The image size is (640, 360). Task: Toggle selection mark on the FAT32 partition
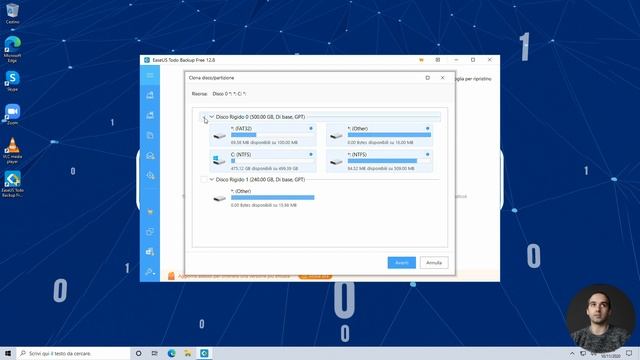(x=311, y=129)
